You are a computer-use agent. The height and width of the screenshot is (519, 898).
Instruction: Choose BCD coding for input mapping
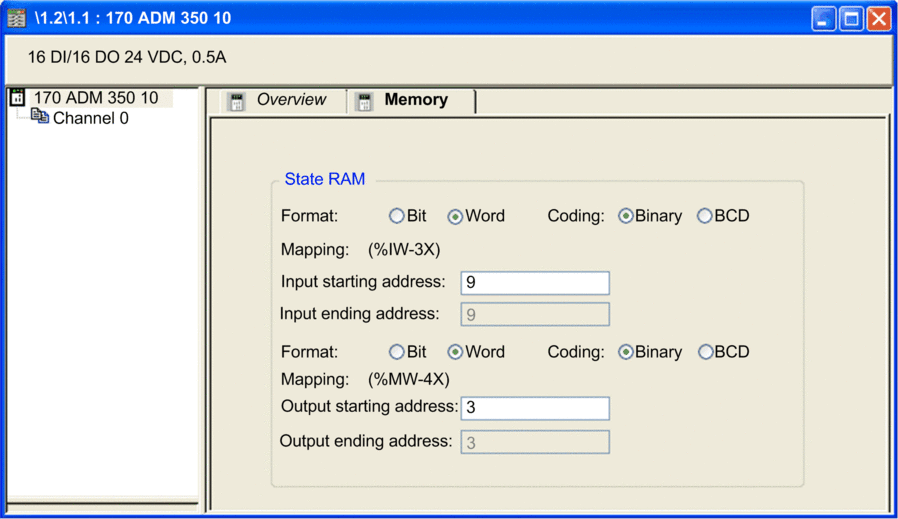pos(705,216)
